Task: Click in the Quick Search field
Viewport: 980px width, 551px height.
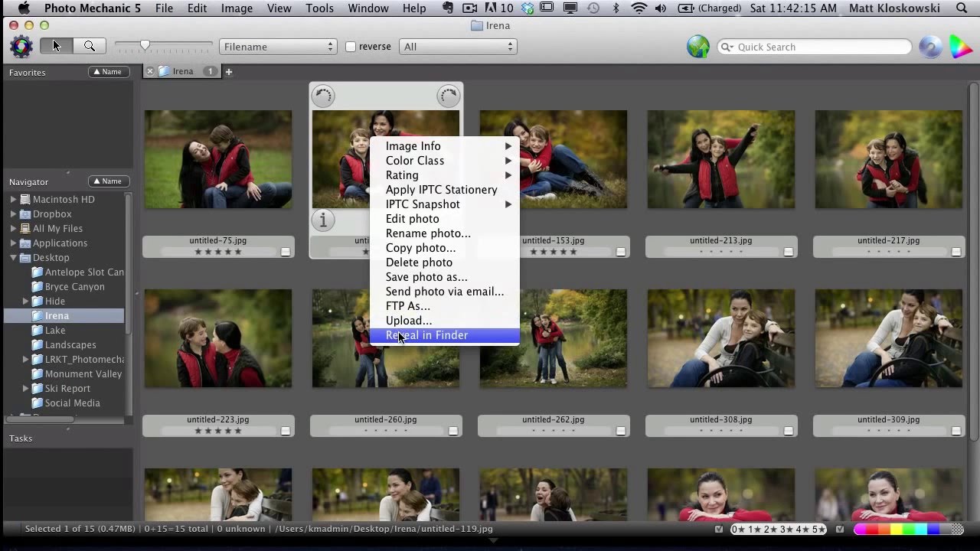Action: point(815,47)
